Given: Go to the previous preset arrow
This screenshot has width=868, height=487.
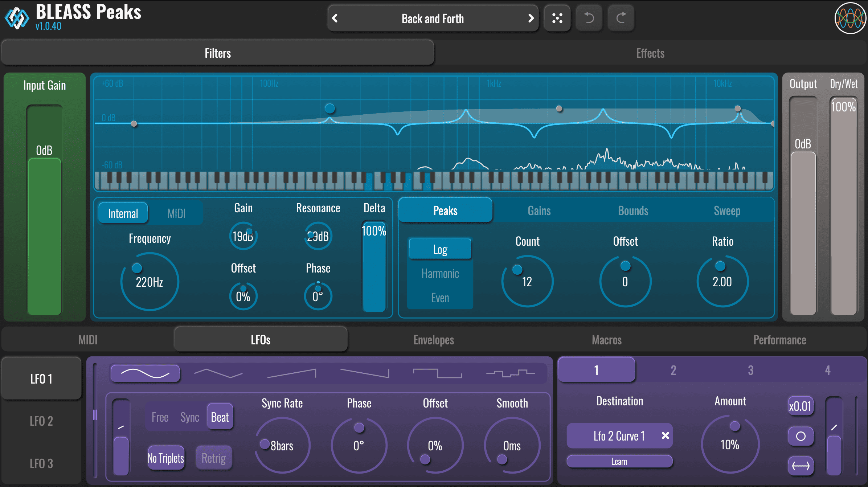Looking at the screenshot, I should [x=335, y=18].
